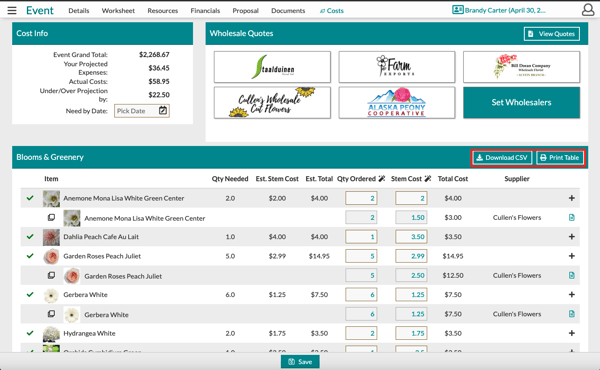Open the hamburger menu
Viewport: 600px width, 370px height.
(12, 10)
